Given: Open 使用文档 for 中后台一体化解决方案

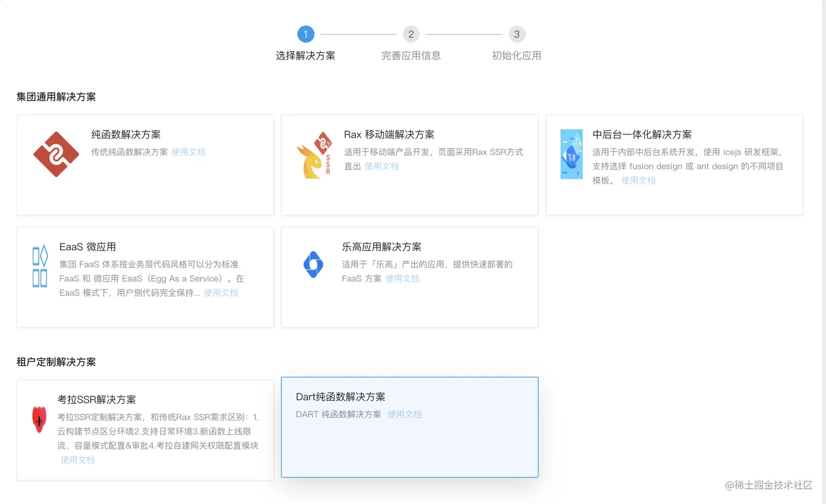Looking at the screenshot, I should point(638,180).
